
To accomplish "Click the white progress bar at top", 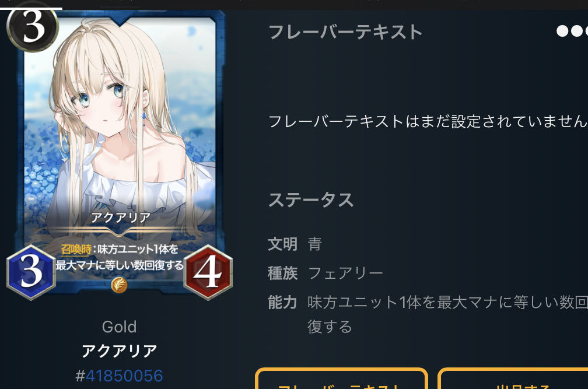I will 31,8.
